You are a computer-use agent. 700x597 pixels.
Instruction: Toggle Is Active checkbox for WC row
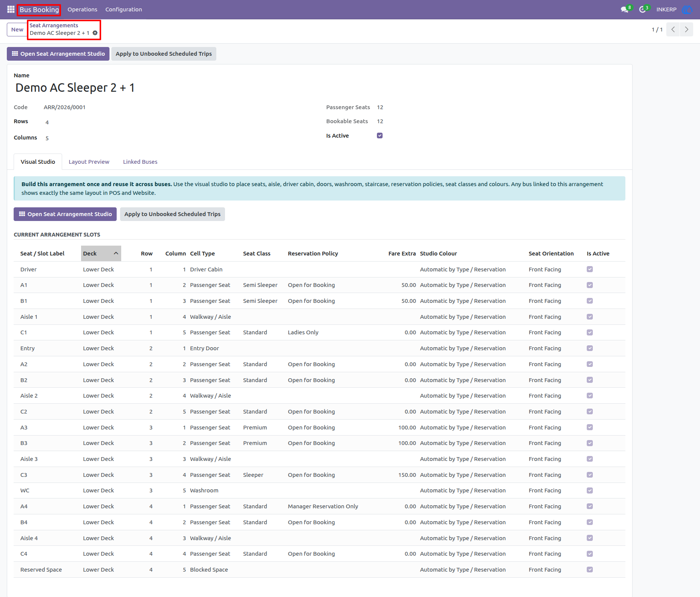point(590,490)
